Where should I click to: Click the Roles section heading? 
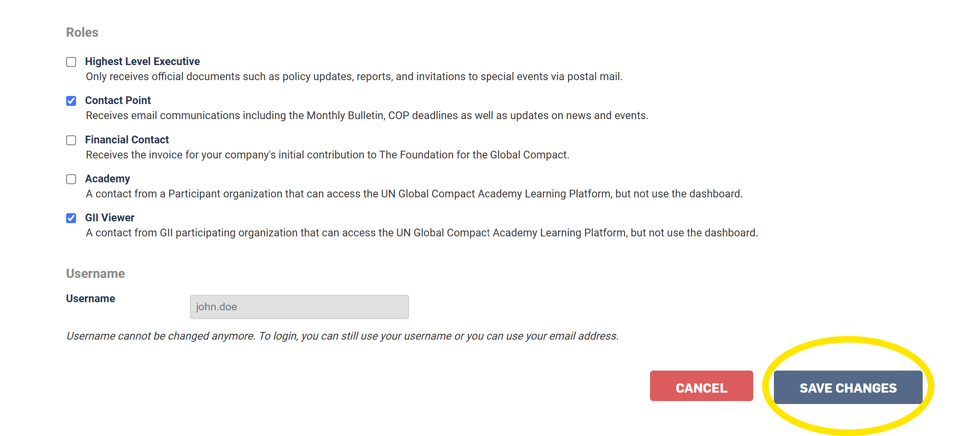[x=82, y=32]
